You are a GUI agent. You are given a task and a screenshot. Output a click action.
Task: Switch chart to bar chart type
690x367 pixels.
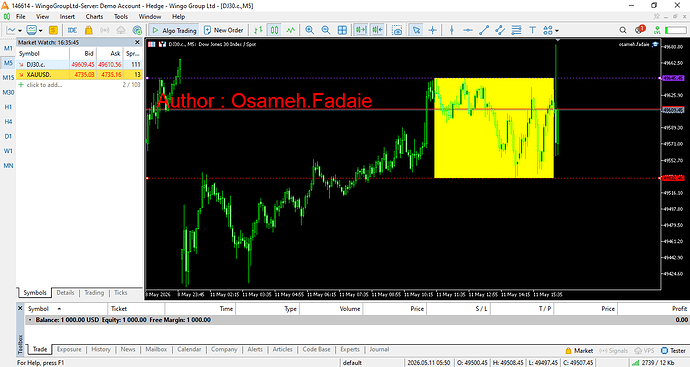coord(258,30)
